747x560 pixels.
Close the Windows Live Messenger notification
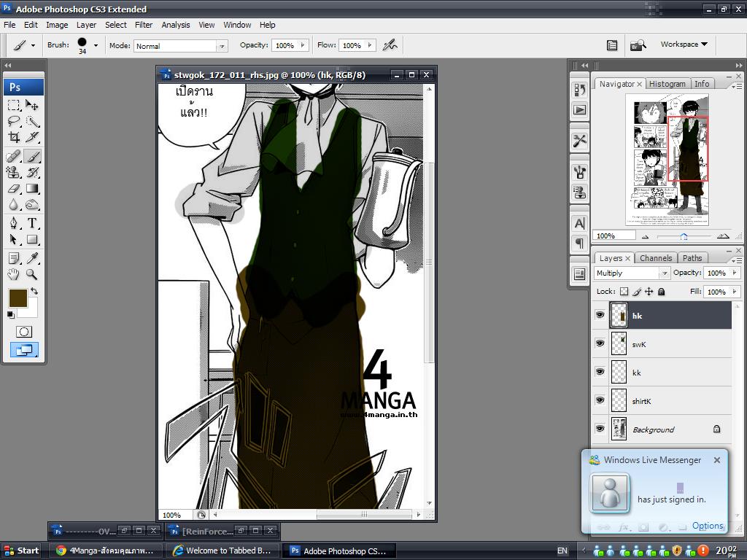click(717, 460)
